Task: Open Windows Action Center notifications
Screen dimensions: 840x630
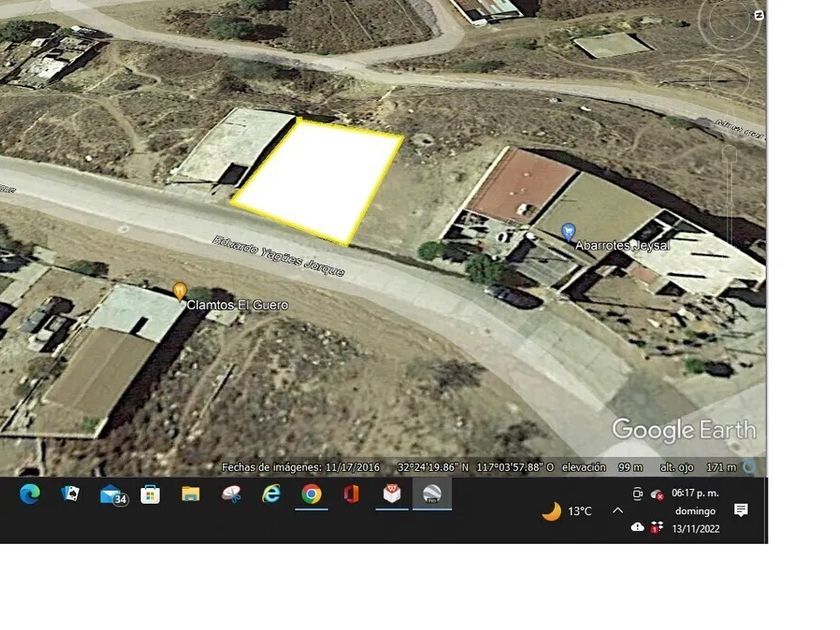Action: (x=741, y=511)
